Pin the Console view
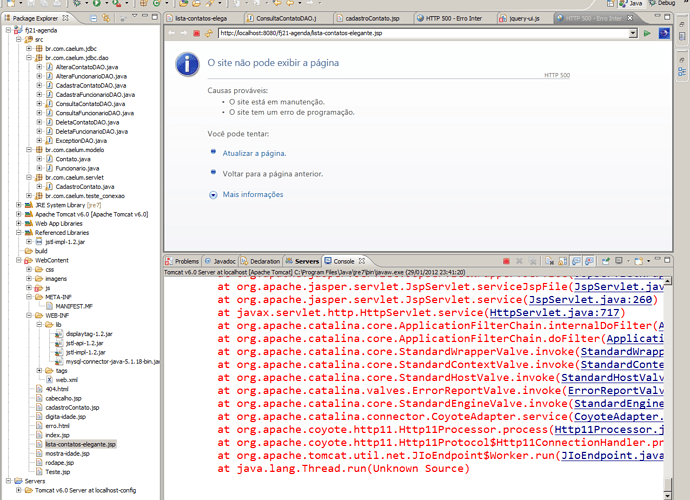The image size is (690, 500). [606, 261]
